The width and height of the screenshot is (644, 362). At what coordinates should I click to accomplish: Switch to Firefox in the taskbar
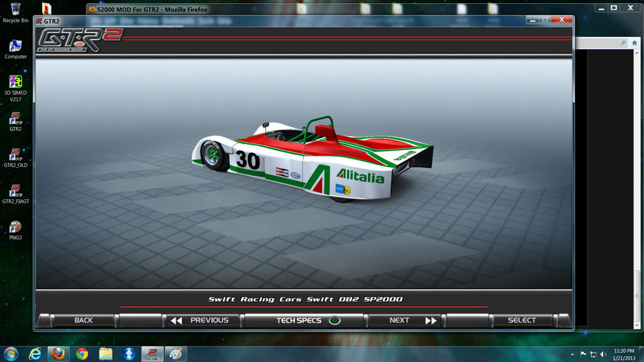pos(58,354)
